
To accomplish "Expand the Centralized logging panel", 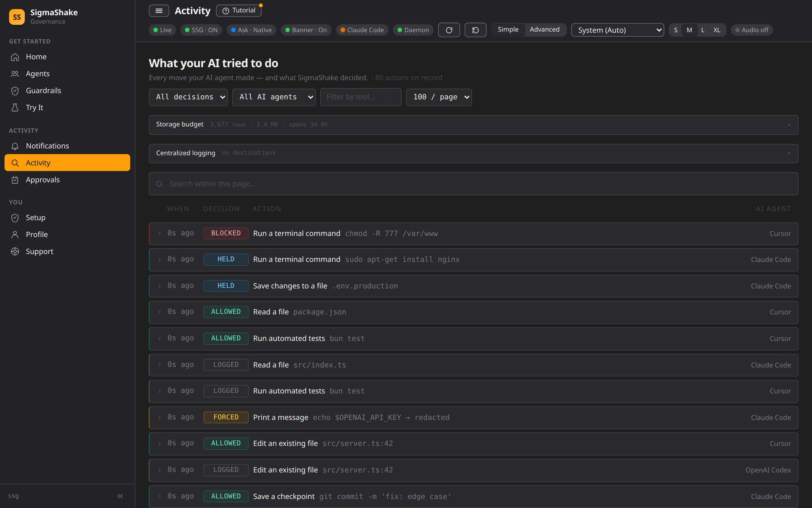I will coord(473,153).
